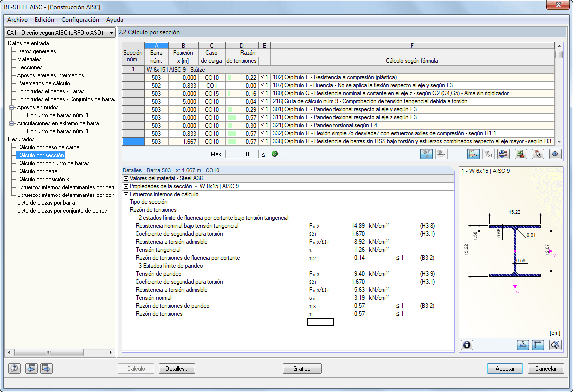Click the Cálculo button
The width and height of the screenshot is (573, 392).
tap(136, 368)
